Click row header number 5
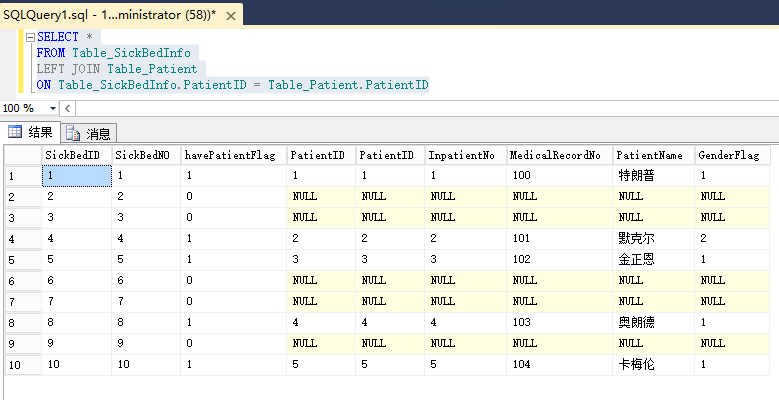The width and height of the screenshot is (779, 400). 23,260
